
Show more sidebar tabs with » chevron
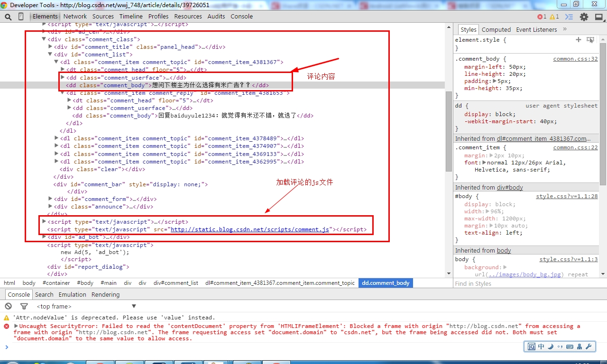(565, 29)
